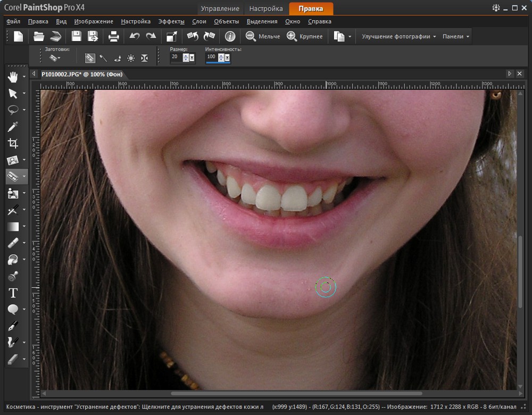This screenshot has width=532, height=415.
Task: Click the Print icon in toolbar
Action: (x=113, y=36)
